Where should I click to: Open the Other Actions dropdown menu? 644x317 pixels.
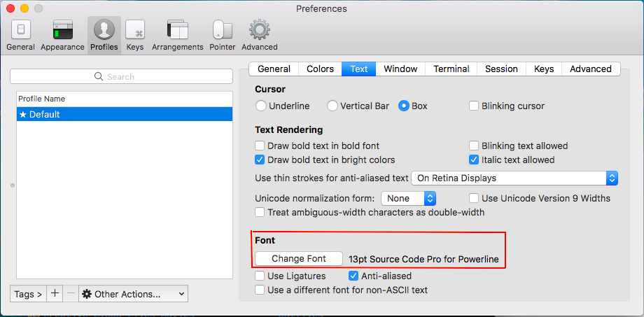(x=133, y=294)
